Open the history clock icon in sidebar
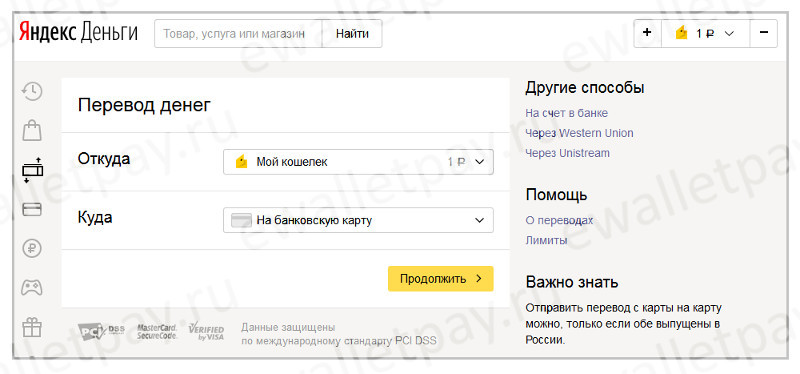The image size is (800, 374). click(x=32, y=92)
